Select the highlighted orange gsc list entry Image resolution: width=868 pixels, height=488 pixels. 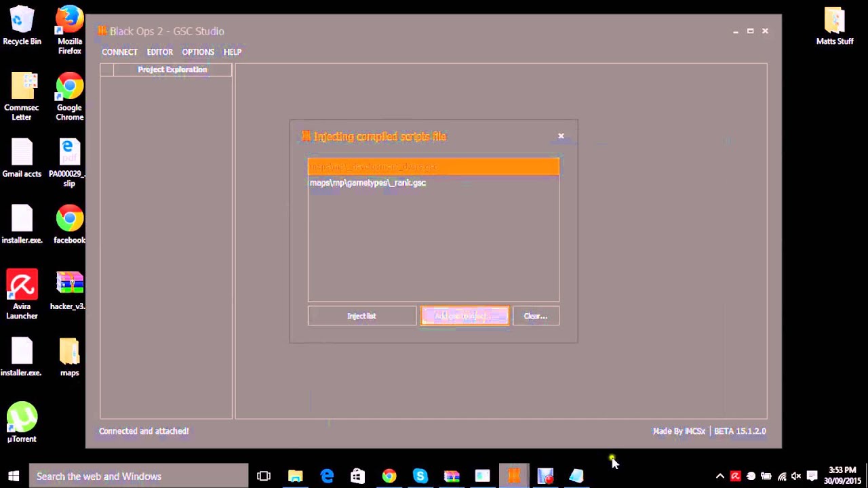tap(433, 167)
